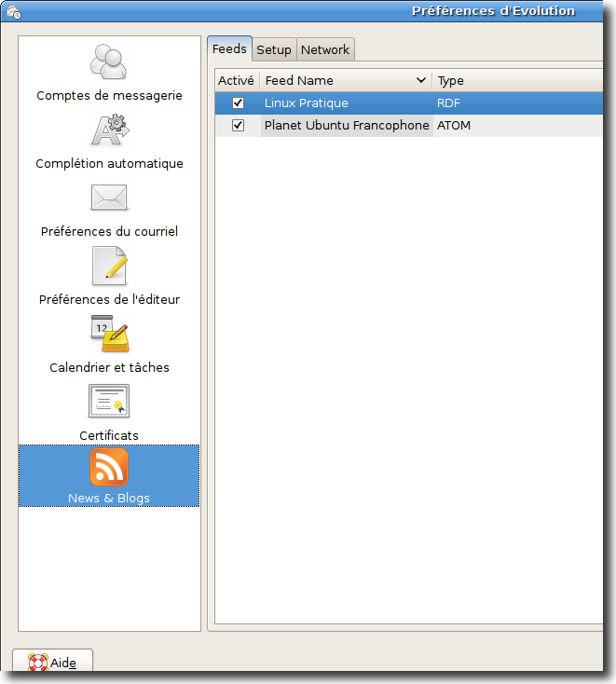Uncheck the Planet Ubuntu Francophone feed
This screenshot has height=684, width=616.
point(238,125)
